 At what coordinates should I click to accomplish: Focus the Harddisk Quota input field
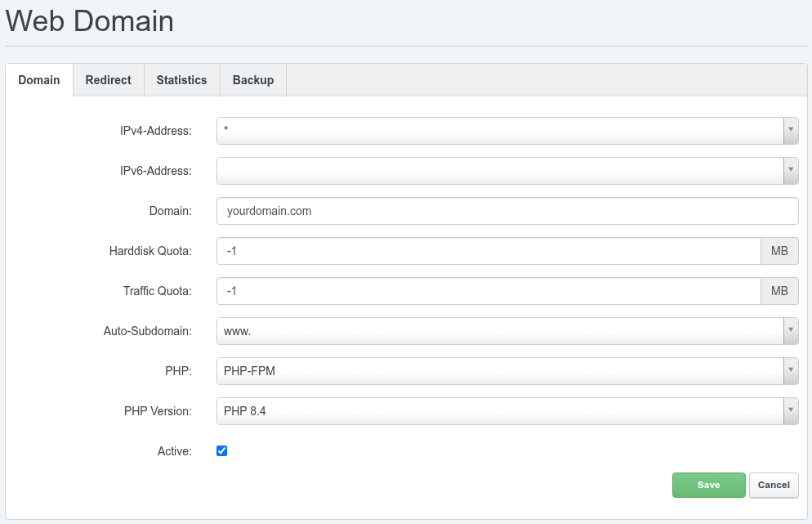tap(489, 251)
